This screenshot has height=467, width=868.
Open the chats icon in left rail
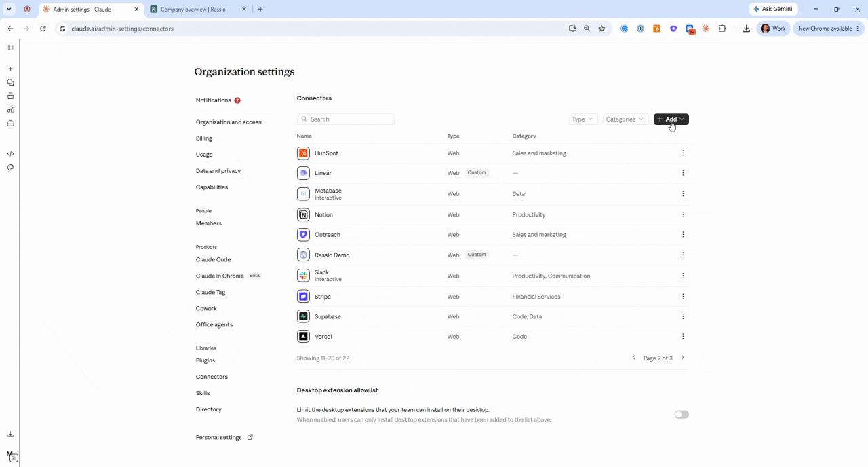point(10,82)
